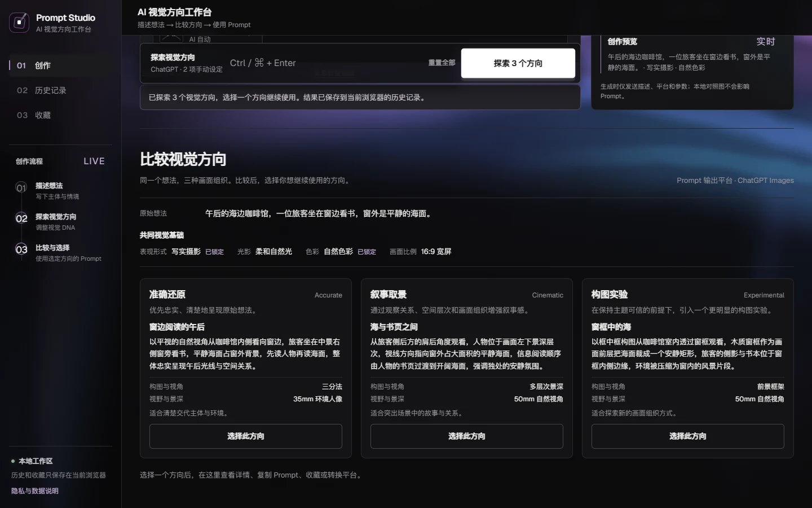812x508 pixels.
Task: Open the 收藏 page in the sidebar
Action: click(60, 115)
